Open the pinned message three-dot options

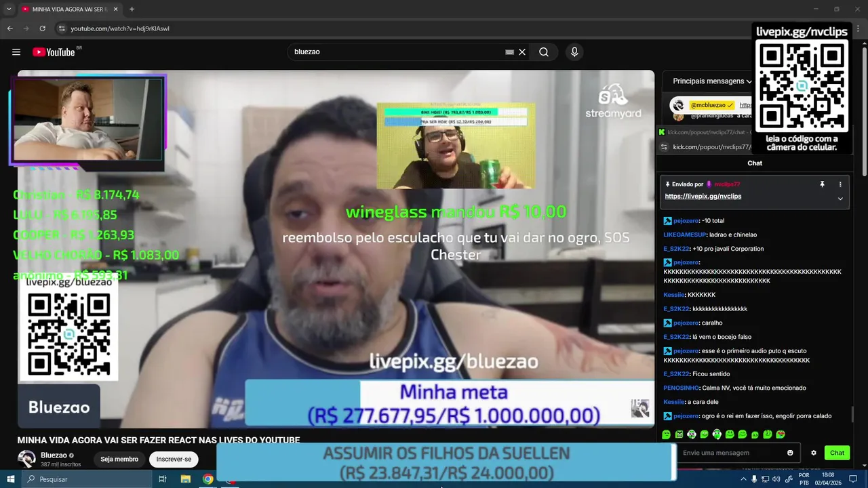pyautogui.click(x=840, y=184)
